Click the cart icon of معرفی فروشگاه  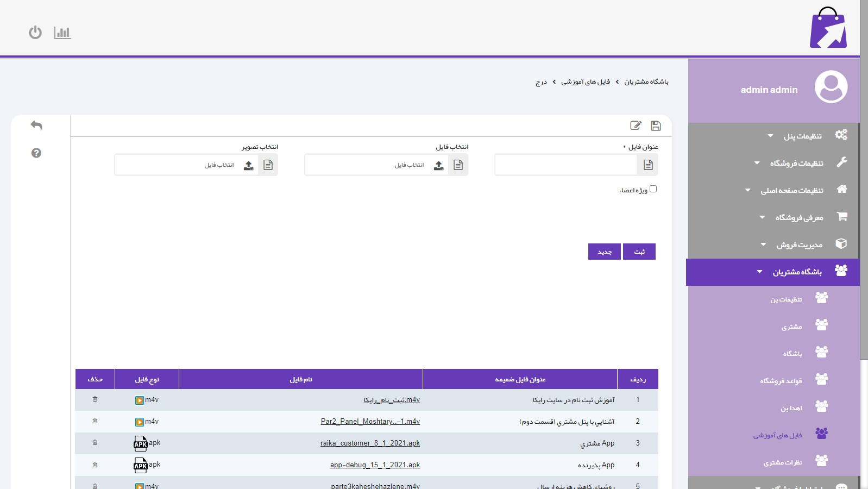pyautogui.click(x=842, y=216)
